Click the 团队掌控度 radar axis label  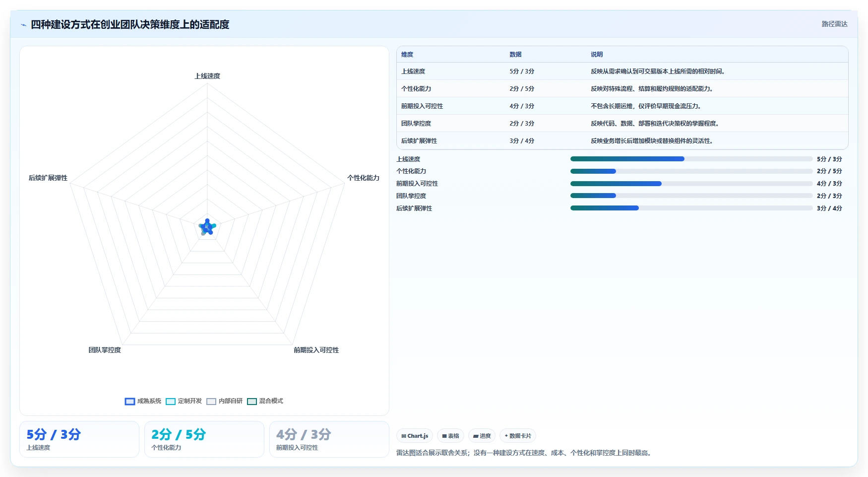tap(105, 350)
